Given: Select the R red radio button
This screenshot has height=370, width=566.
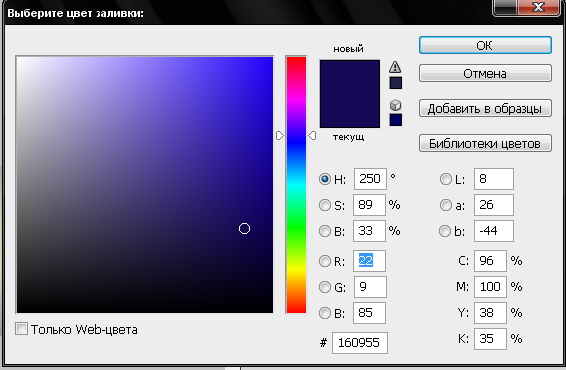Looking at the screenshot, I should tap(325, 261).
